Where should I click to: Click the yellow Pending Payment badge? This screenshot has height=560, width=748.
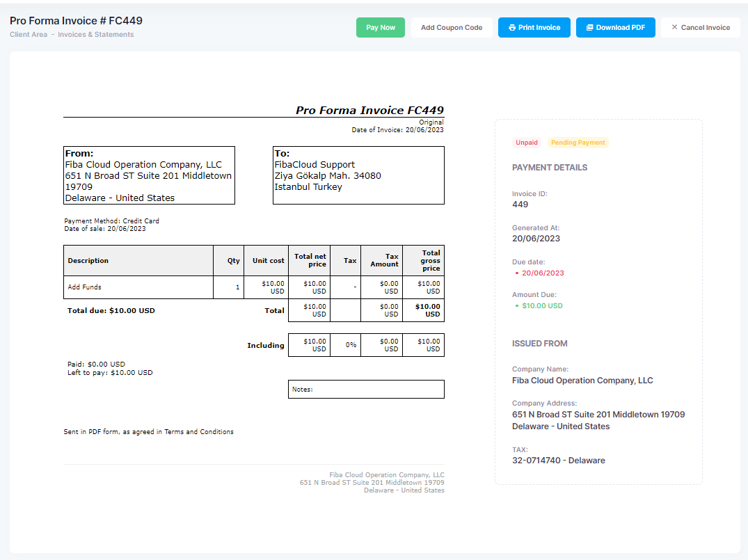tap(578, 143)
